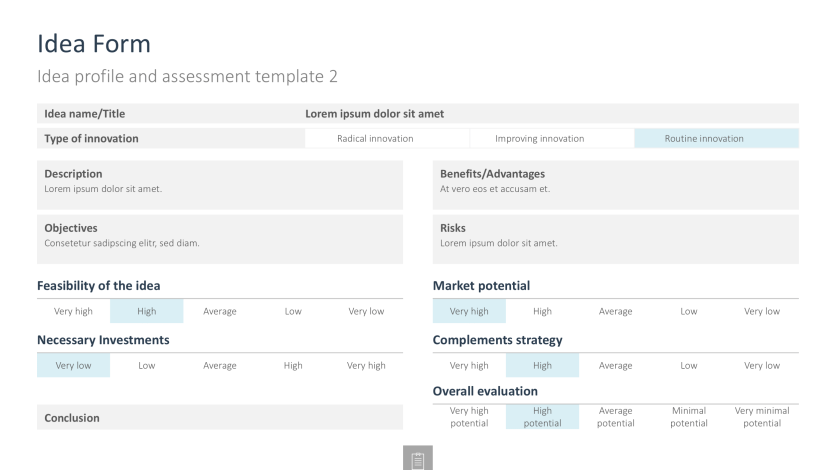Choose High potential in Overall evaluation
This screenshot has width=836, height=470.
click(x=542, y=417)
